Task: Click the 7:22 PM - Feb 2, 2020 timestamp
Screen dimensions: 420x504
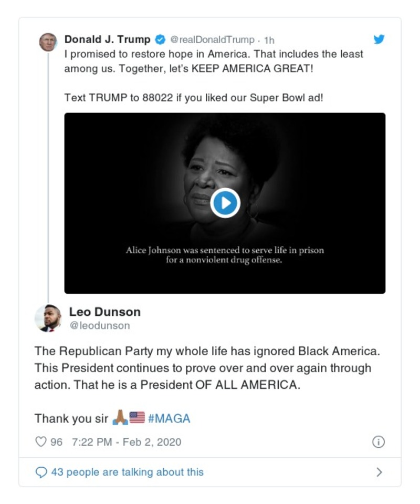Action: coord(125,442)
